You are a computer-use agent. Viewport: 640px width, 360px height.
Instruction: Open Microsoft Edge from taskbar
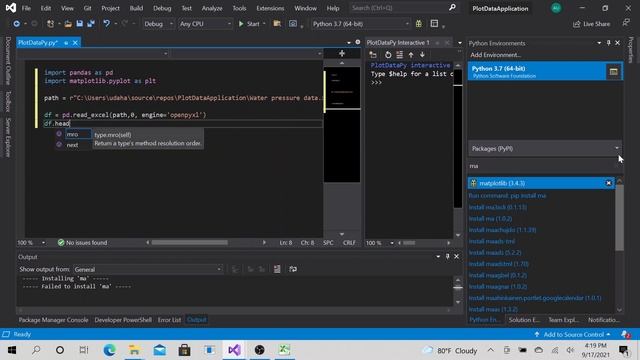click(x=109, y=350)
